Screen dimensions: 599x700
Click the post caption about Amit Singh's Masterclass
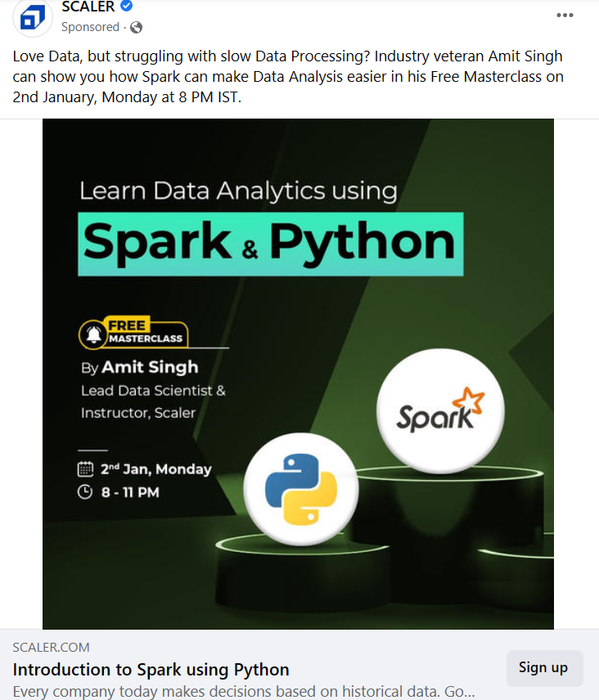tap(288, 76)
